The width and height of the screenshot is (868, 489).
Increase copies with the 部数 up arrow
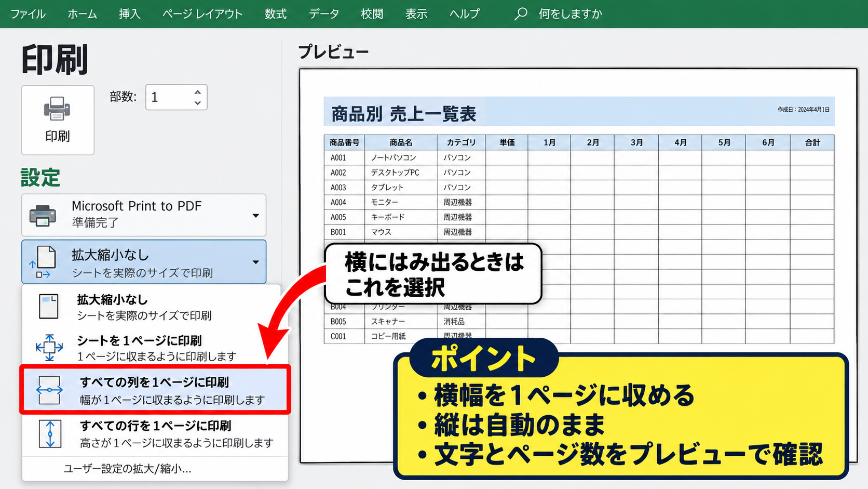coord(197,92)
